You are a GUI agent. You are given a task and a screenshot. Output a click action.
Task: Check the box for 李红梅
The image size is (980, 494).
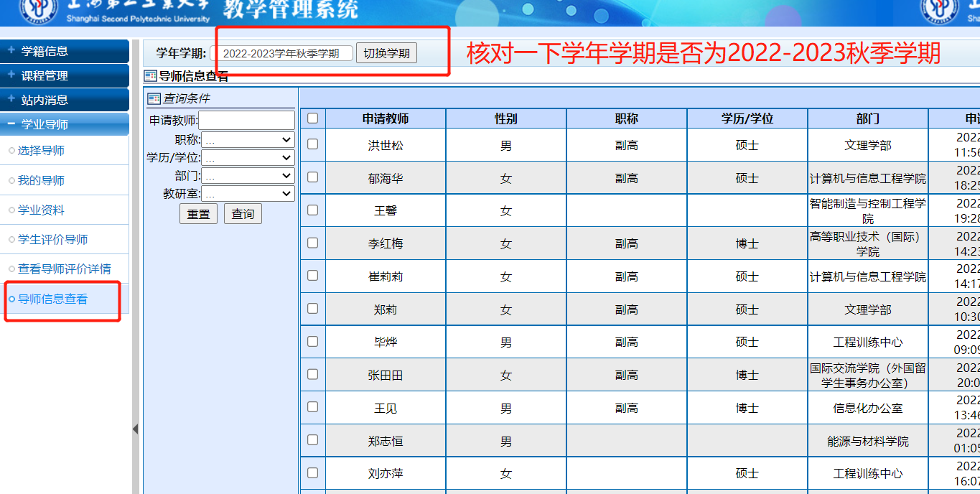coord(312,243)
